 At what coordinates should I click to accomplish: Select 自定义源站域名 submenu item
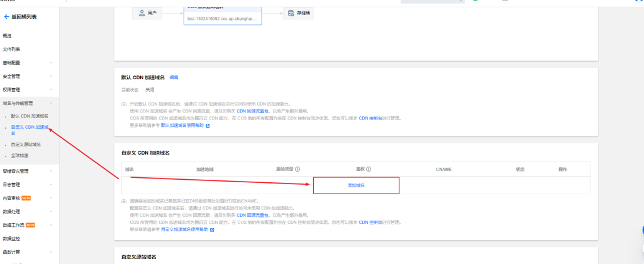25,145
